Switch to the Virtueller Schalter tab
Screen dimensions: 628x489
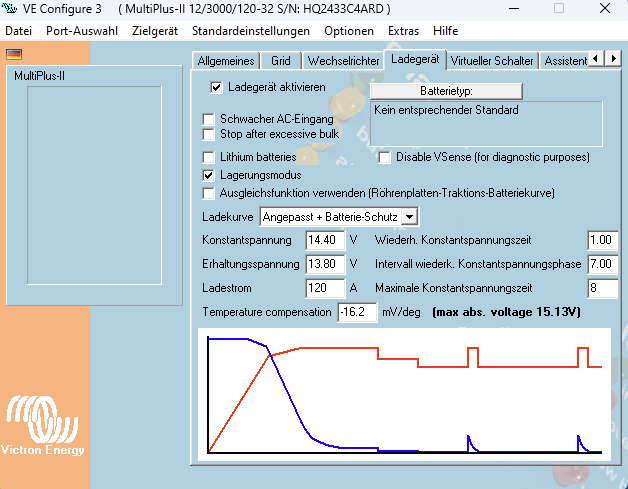(x=492, y=61)
